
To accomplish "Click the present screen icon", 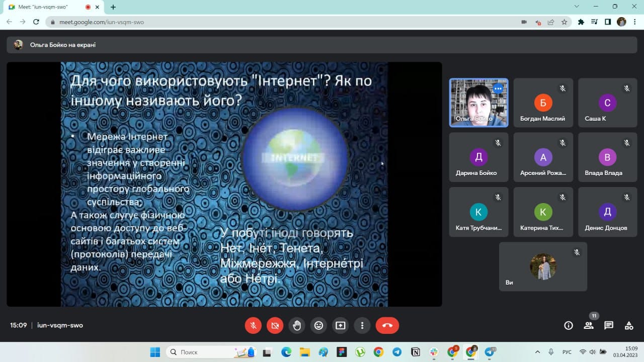I will tap(340, 325).
